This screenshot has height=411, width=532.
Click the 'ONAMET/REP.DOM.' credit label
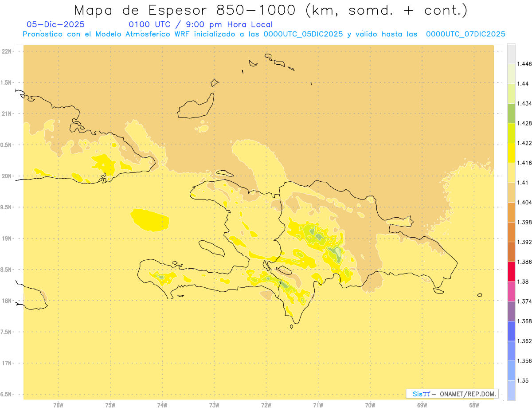pyautogui.click(x=468, y=394)
